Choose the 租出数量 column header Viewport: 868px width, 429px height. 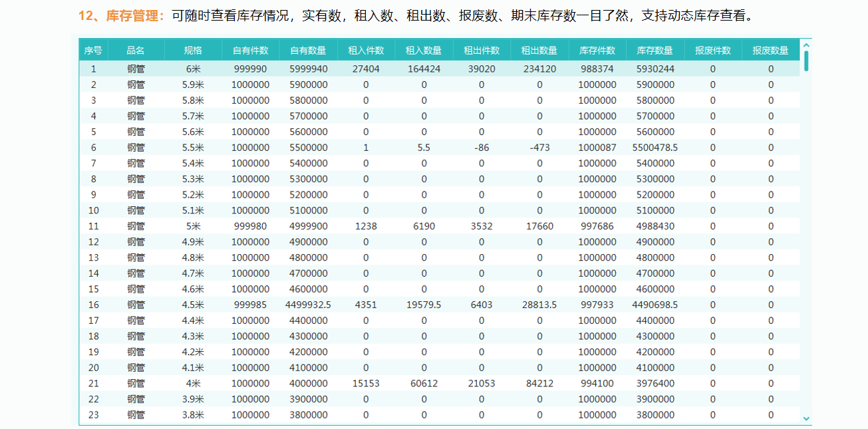[x=539, y=50]
